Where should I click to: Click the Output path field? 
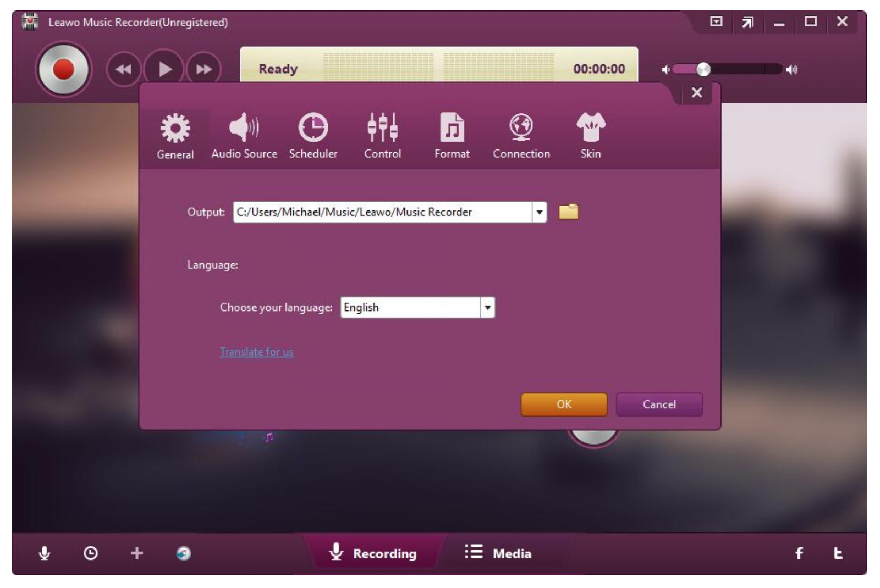(383, 212)
